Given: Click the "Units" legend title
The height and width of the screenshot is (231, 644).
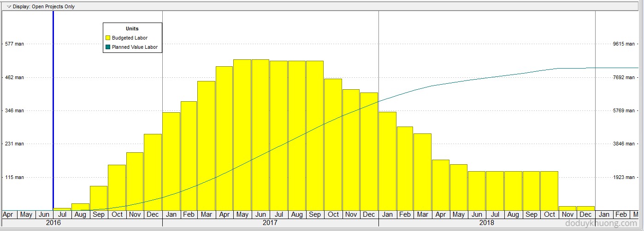Looking at the screenshot, I should 132,29.
